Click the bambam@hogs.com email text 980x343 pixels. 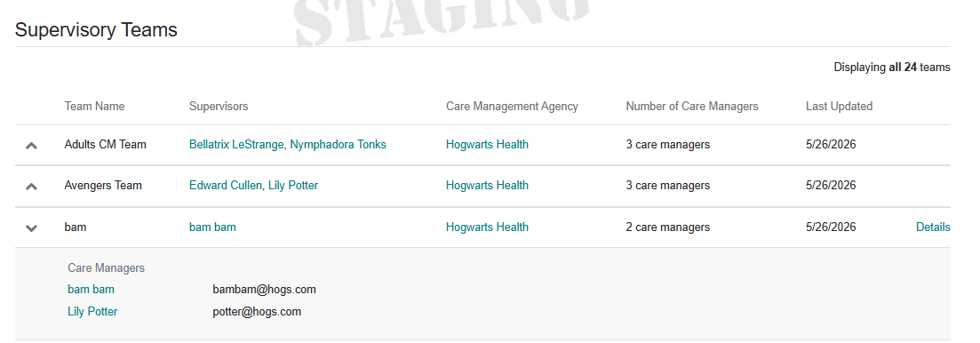click(x=265, y=290)
